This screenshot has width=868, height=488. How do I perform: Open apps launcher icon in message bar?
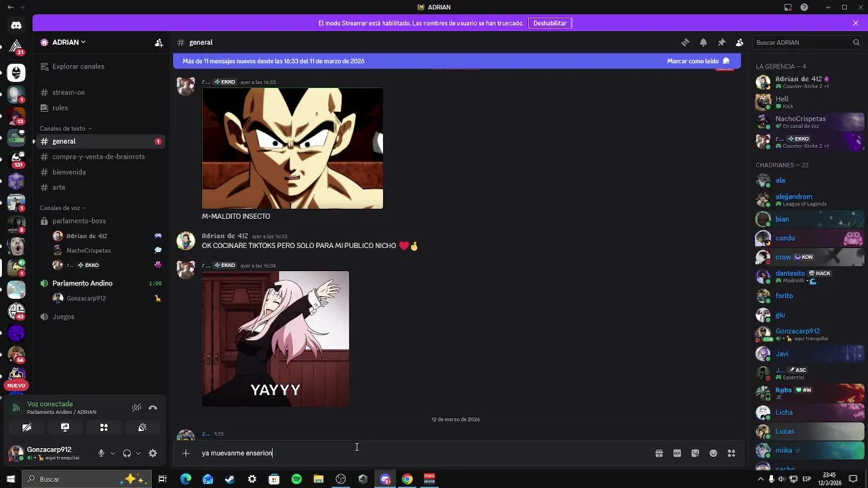(x=731, y=453)
